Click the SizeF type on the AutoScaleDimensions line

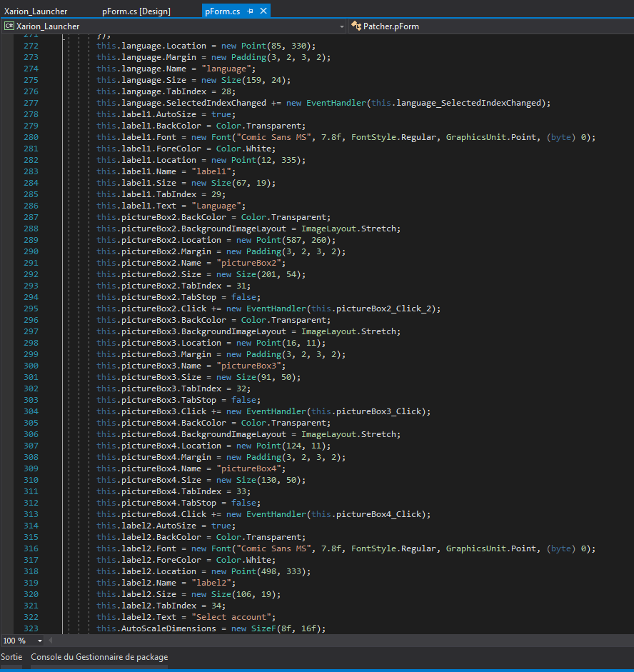click(262, 628)
